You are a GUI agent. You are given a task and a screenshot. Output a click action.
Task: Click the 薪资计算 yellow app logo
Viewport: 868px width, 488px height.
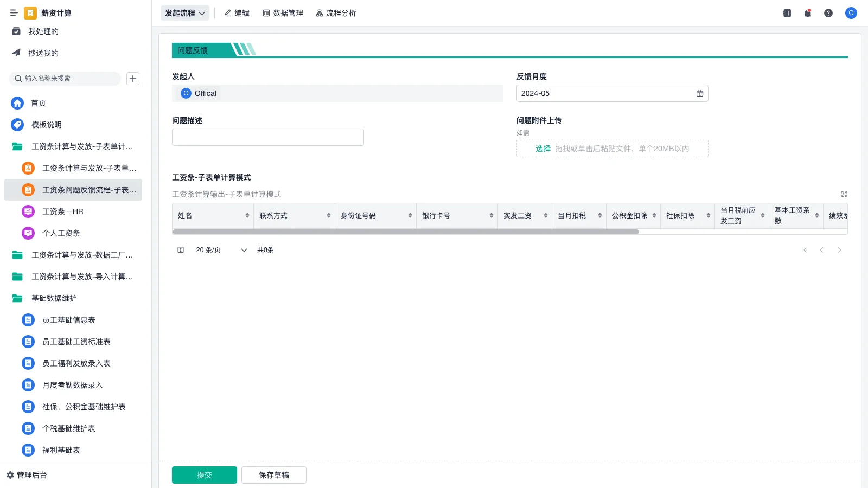(x=30, y=13)
